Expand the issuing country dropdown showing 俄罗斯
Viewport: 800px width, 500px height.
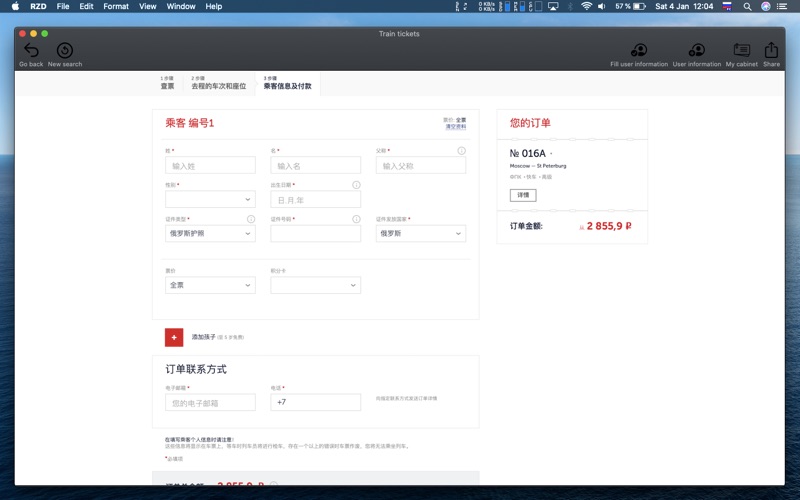(420, 234)
